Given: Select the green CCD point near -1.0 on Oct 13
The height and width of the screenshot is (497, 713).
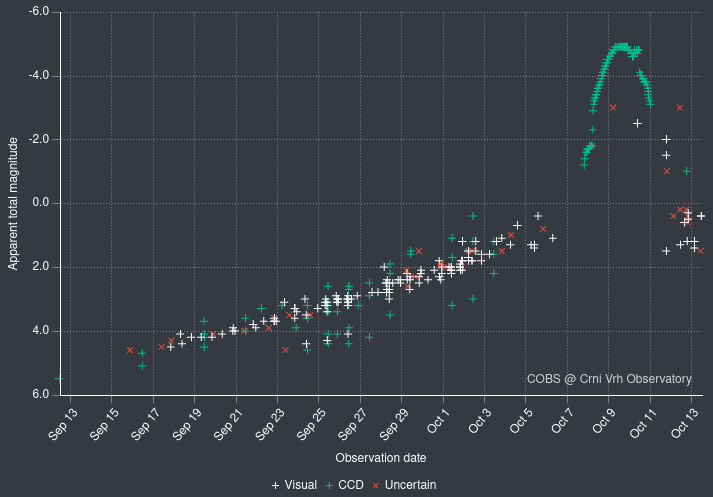Looking at the screenshot, I should tap(687, 171).
